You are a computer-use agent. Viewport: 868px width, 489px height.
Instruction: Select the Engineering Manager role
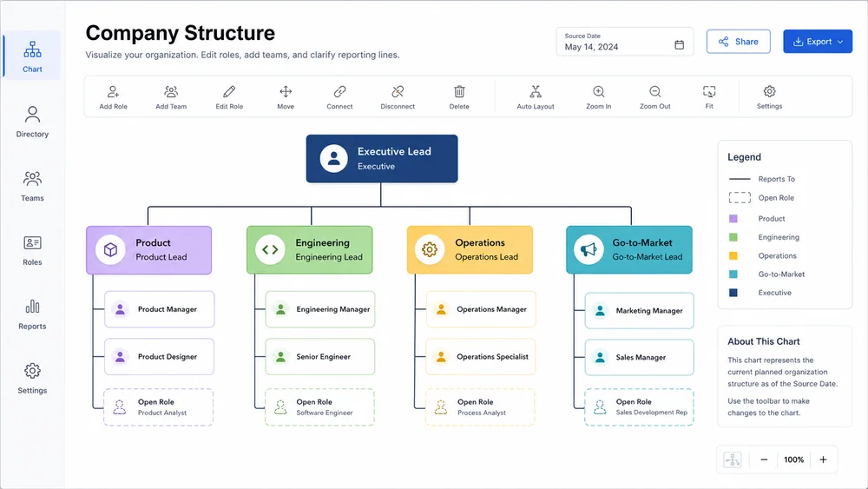[320, 309]
